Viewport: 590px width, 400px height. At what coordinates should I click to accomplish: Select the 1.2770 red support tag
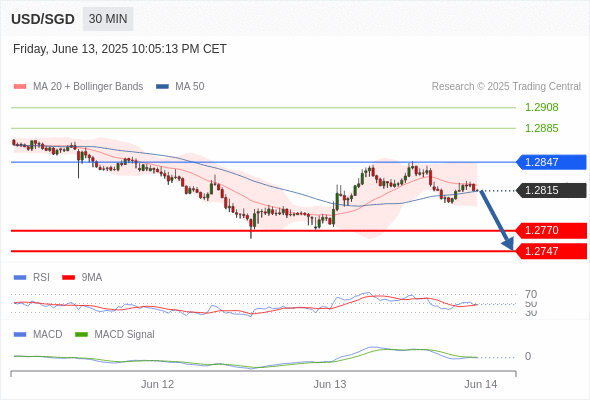click(x=551, y=230)
